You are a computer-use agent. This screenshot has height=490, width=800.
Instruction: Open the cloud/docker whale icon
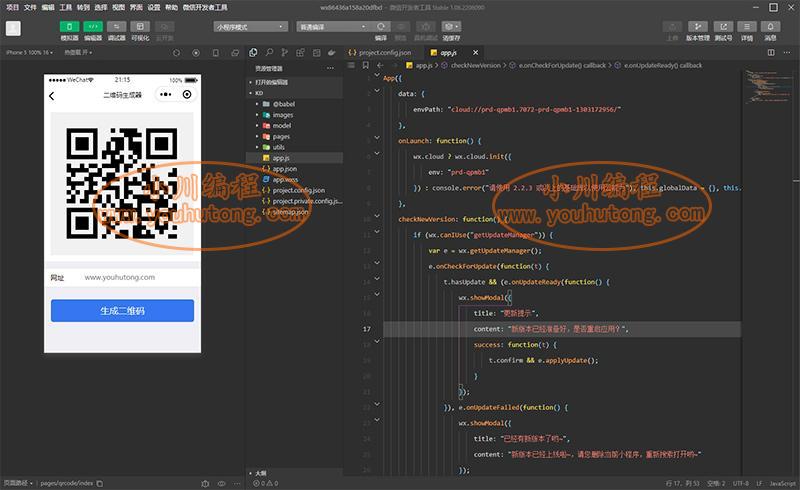click(x=332, y=53)
